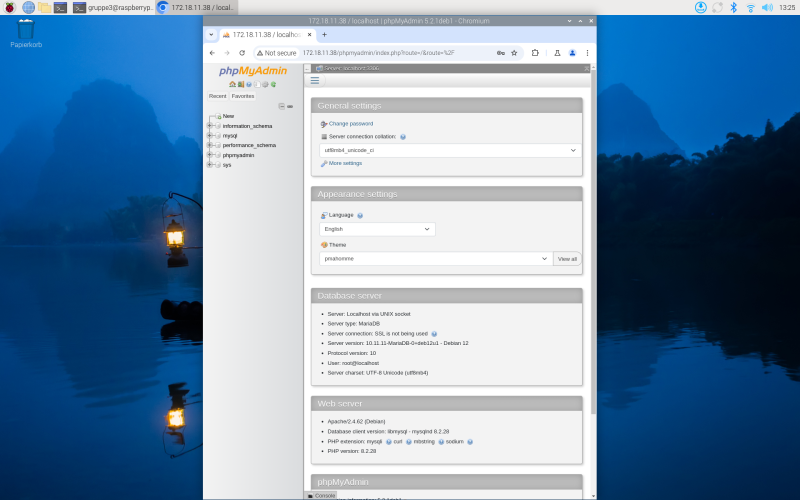Click the Change password link

click(x=350, y=124)
